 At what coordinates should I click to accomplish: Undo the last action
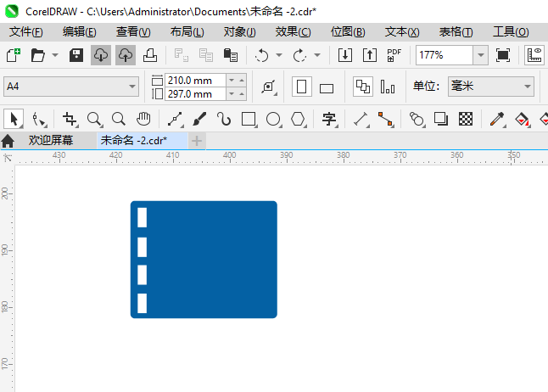pos(261,55)
